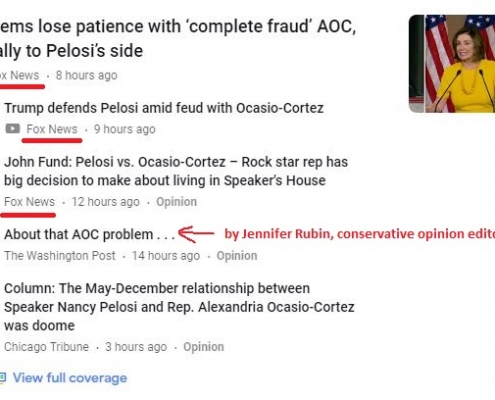Click the video icon beside Fox News
The width and height of the screenshot is (495, 400).
point(13,129)
